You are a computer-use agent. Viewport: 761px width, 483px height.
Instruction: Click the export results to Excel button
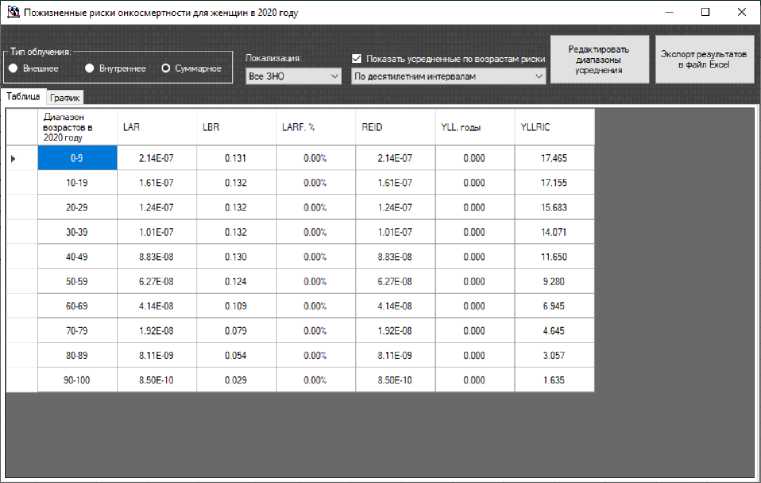point(704,59)
